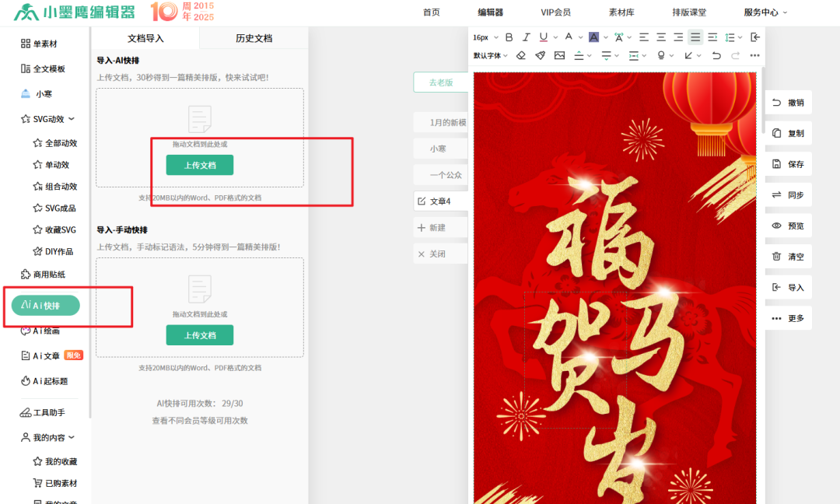This screenshot has height=504, width=840.
Task: Select the Italic formatting icon
Action: point(526,37)
